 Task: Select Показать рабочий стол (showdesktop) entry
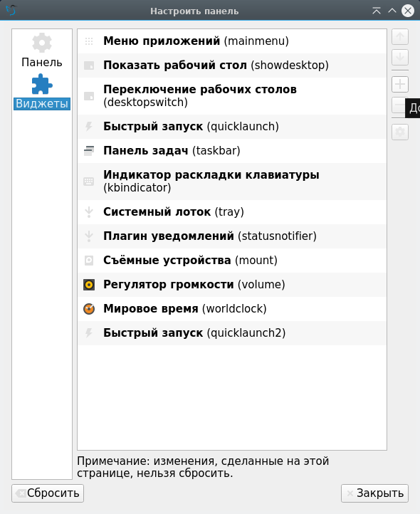point(232,65)
